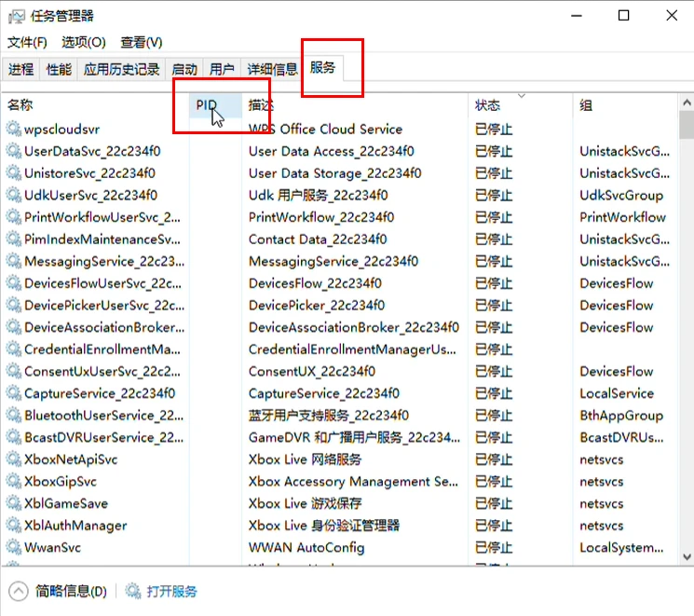Screen dimensions: 694x616
Task: Click the gear icon beside UserDataSvc_22c234f0
Action: [13, 151]
